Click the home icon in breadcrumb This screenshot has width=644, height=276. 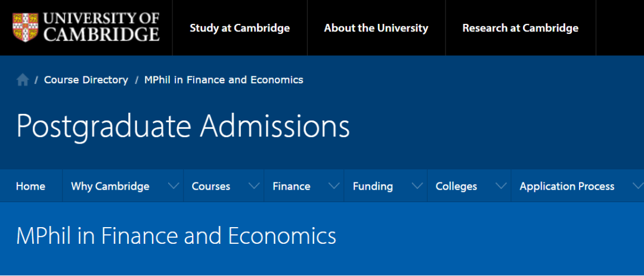pyautogui.click(x=23, y=80)
